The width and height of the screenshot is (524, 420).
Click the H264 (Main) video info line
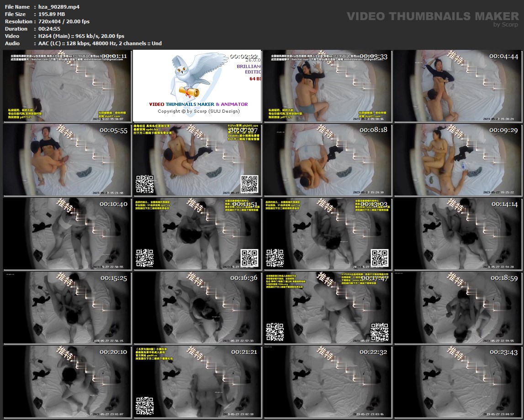click(x=81, y=36)
